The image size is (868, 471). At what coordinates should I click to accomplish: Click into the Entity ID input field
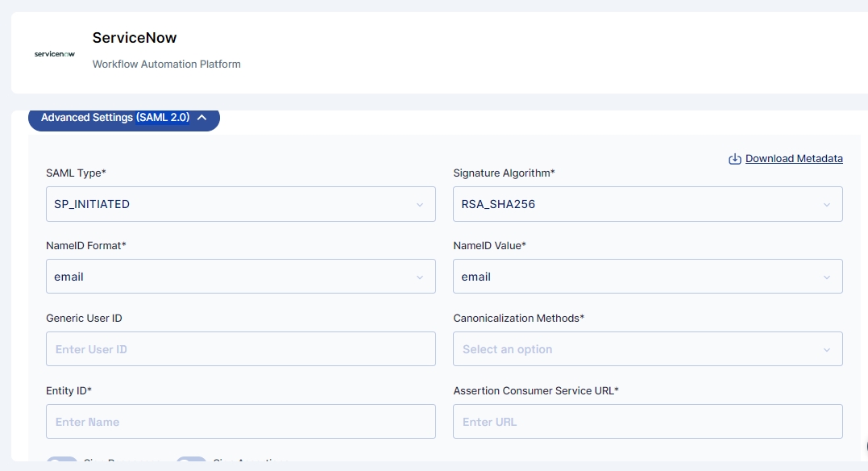pos(241,422)
